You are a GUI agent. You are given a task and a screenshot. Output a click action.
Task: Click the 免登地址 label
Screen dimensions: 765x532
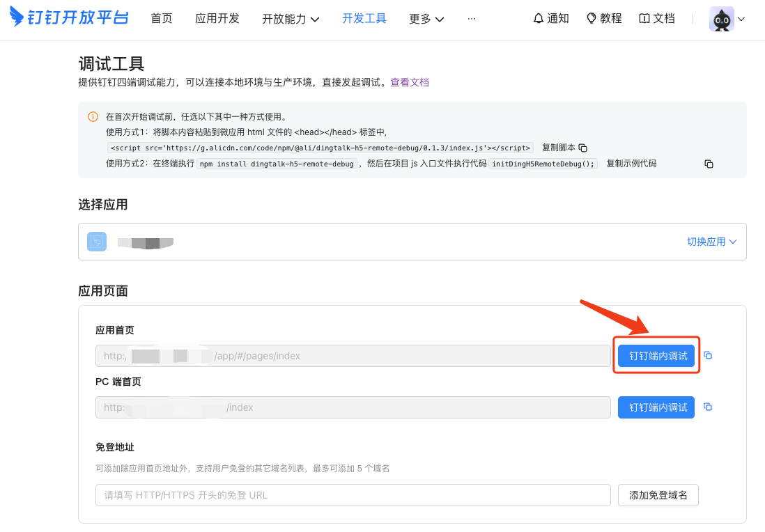coord(115,447)
